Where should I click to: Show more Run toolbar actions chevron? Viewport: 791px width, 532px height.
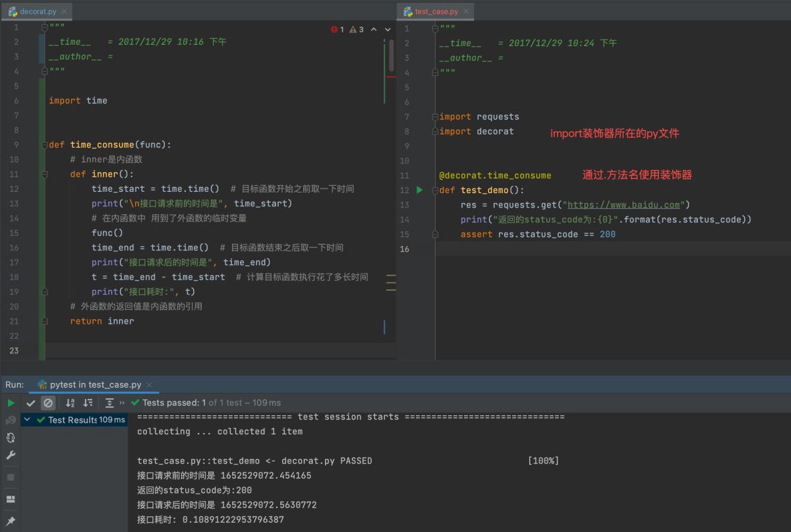pyautogui.click(x=122, y=403)
